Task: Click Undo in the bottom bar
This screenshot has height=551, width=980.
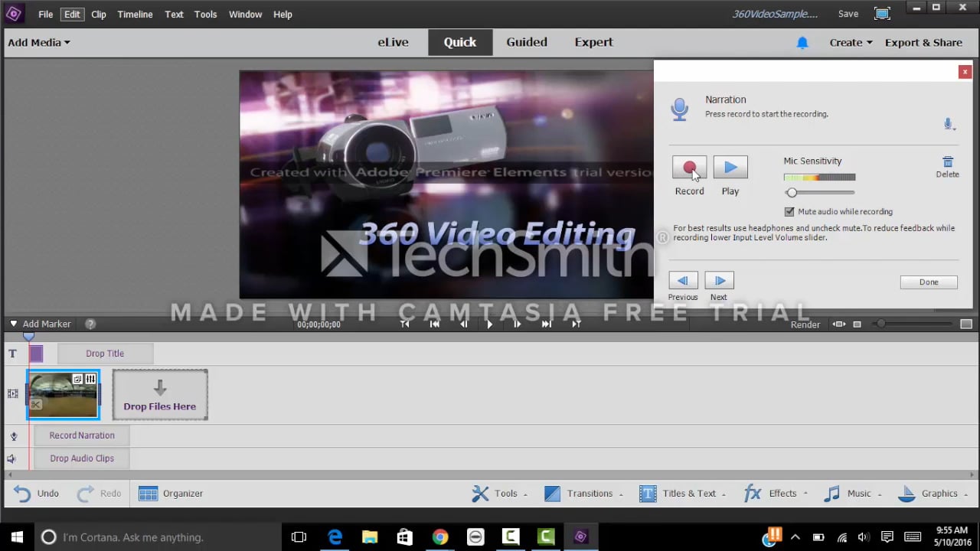Action: 36,494
